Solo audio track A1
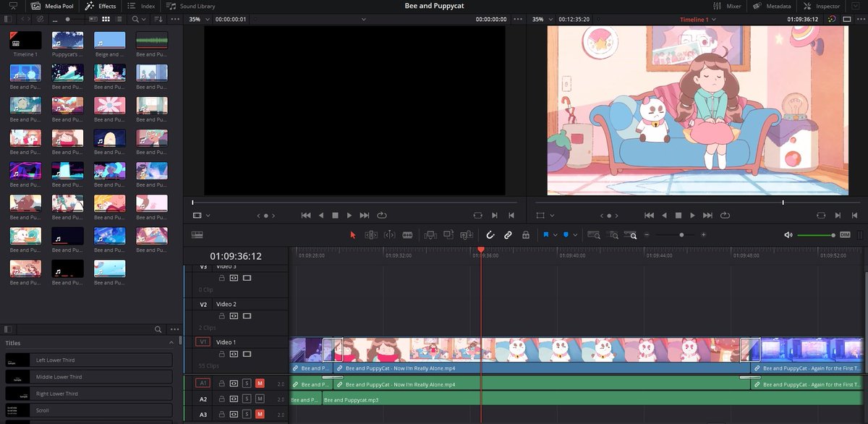 [247, 383]
